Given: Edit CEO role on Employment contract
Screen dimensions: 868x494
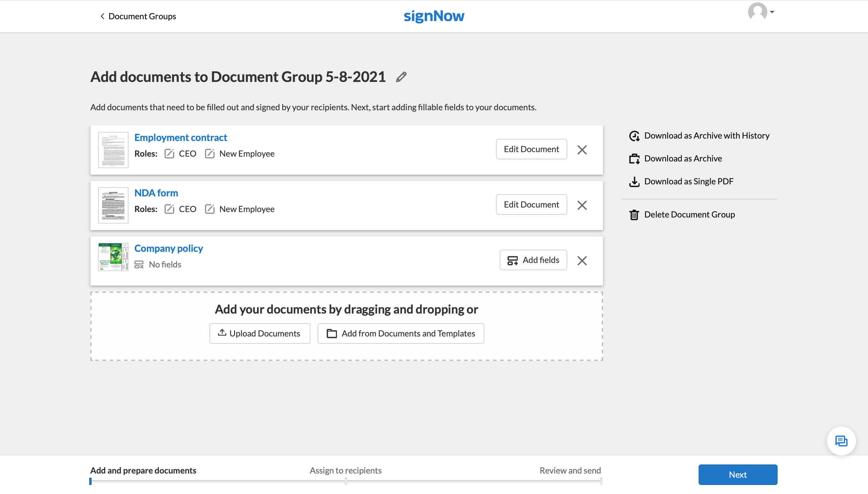Looking at the screenshot, I should click(169, 154).
